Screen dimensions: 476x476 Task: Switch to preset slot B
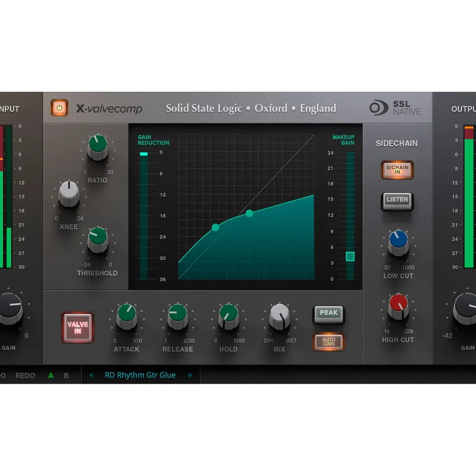pos(66,375)
